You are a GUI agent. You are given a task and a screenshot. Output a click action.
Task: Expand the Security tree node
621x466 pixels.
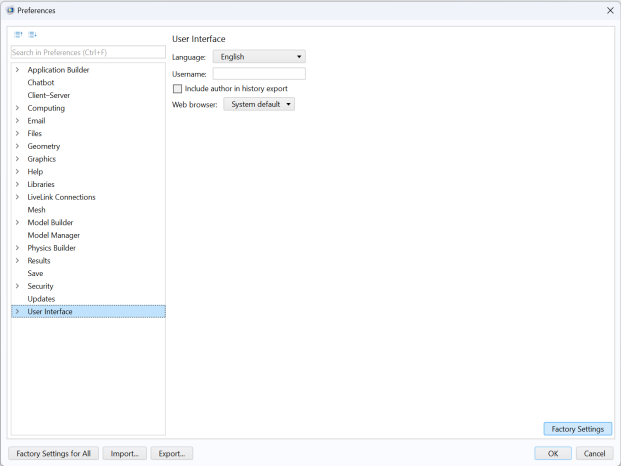tap(17, 286)
